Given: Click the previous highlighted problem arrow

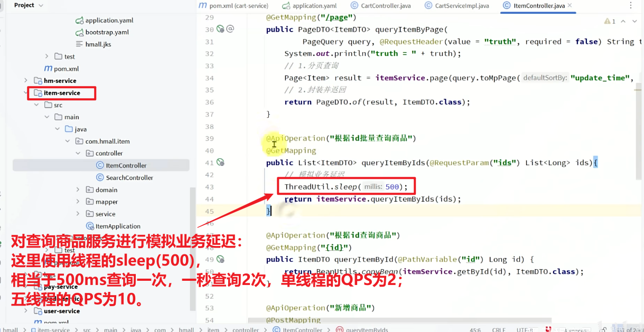Looking at the screenshot, I should pyautogui.click(x=623, y=21).
